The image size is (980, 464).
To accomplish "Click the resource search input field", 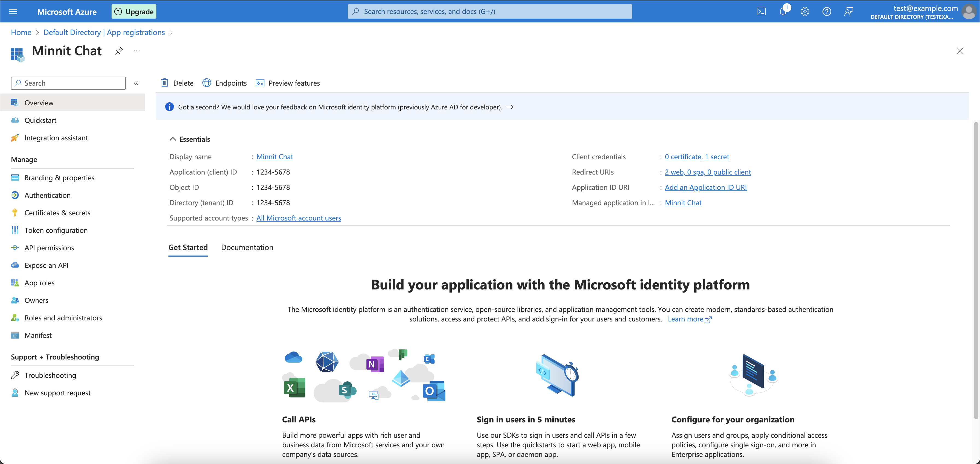I will (x=490, y=11).
